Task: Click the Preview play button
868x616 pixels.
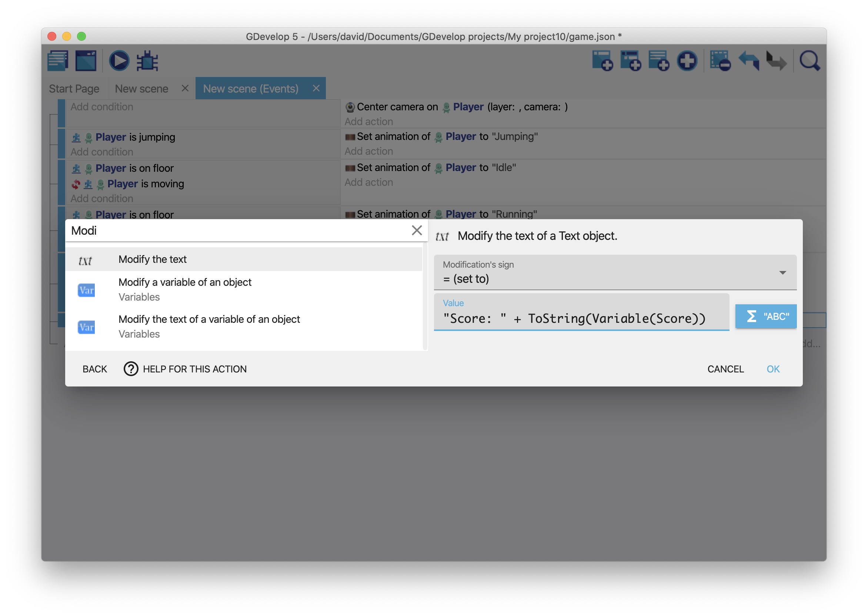Action: (119, 61)
